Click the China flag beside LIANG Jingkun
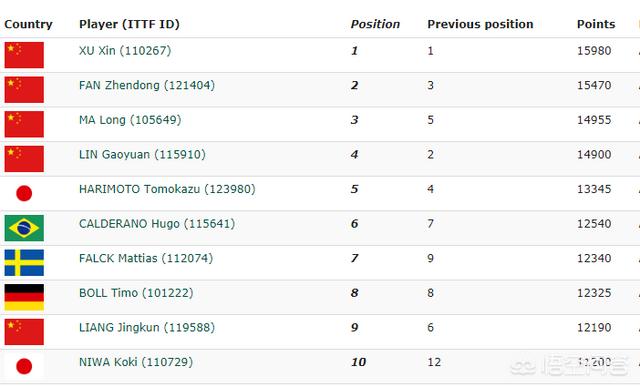This screenshot has width=640, height=387. click(x=24, y=332)
